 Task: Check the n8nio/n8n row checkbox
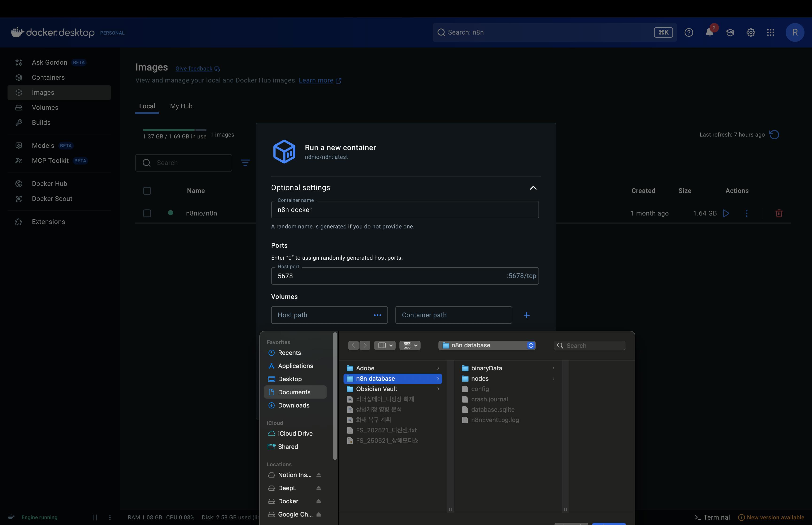(147, 213)
